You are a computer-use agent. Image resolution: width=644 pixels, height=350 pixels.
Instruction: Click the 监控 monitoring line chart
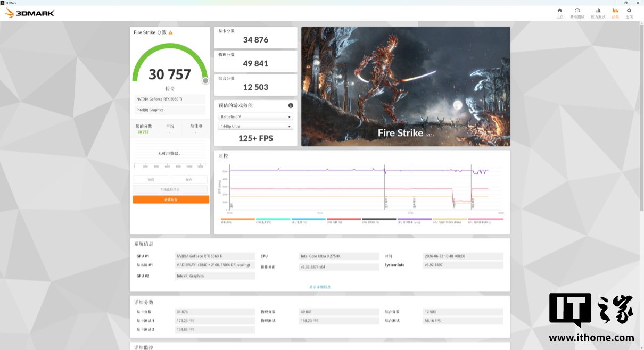(x=362, y=187)
